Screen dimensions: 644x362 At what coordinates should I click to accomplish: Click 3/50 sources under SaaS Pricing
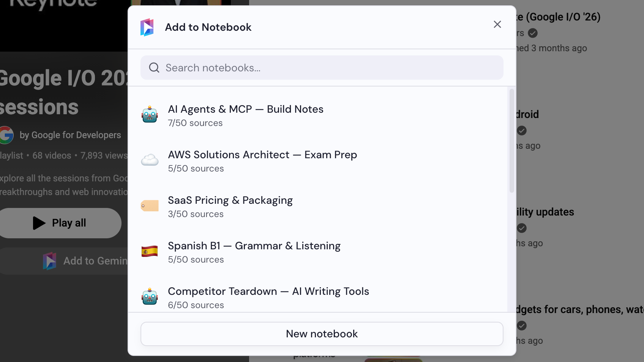(x=196, y=214)
